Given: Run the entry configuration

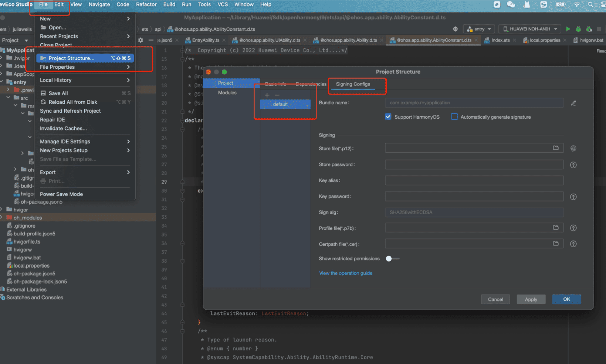Looking at the screenshot, I should click(568, 29).
